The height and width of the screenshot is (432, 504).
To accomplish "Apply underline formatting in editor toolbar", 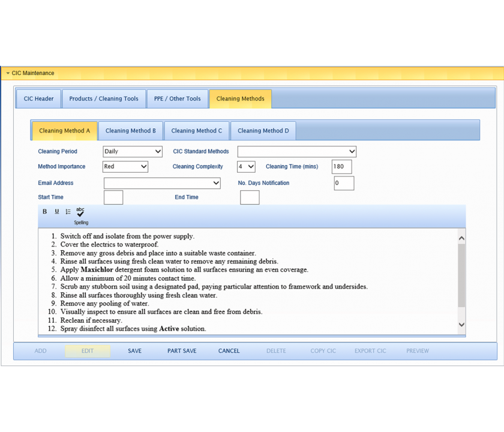I will click(57, 211).
